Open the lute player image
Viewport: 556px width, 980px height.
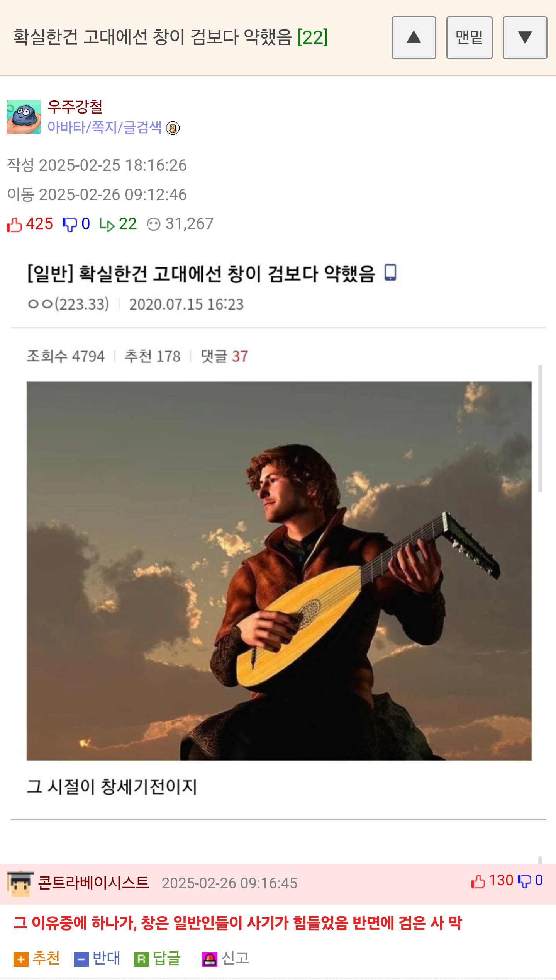pos(279,571)
